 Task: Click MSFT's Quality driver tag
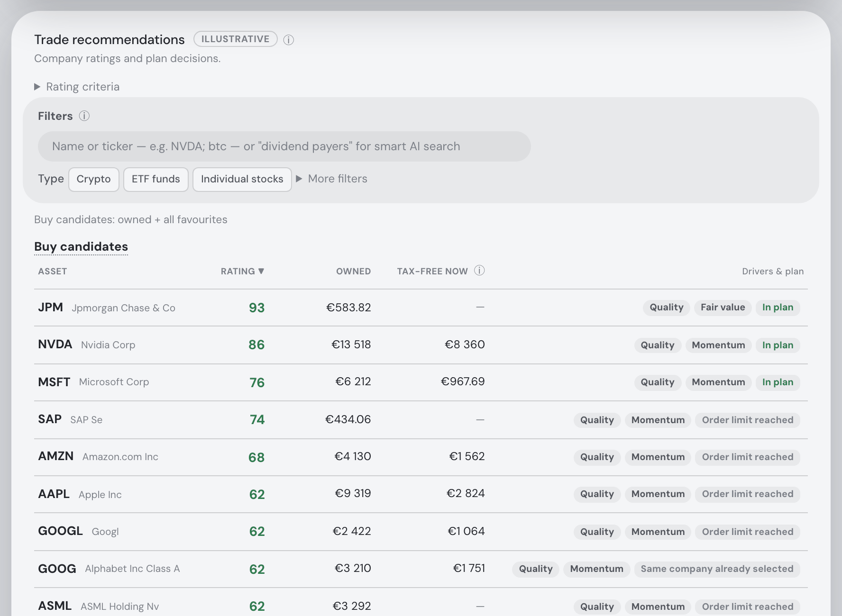658,382
